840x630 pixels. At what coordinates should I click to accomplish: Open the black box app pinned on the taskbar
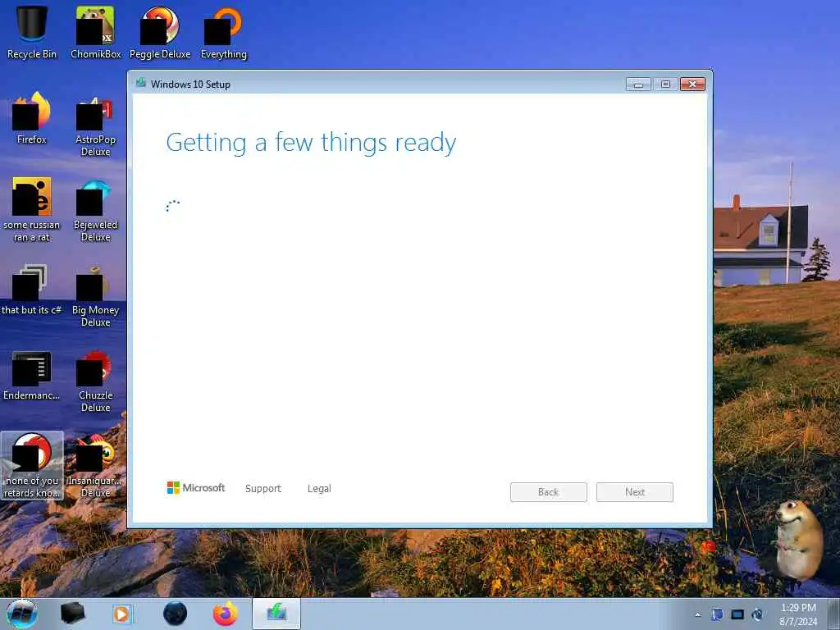[73, 614]
